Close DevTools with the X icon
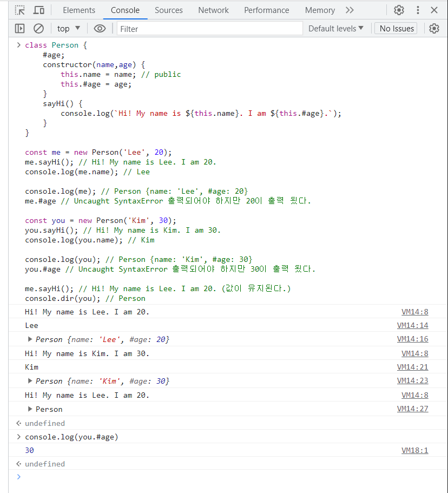Image resolution: width=448 pixels, height=493 pixels. click(x=434, y=10)
